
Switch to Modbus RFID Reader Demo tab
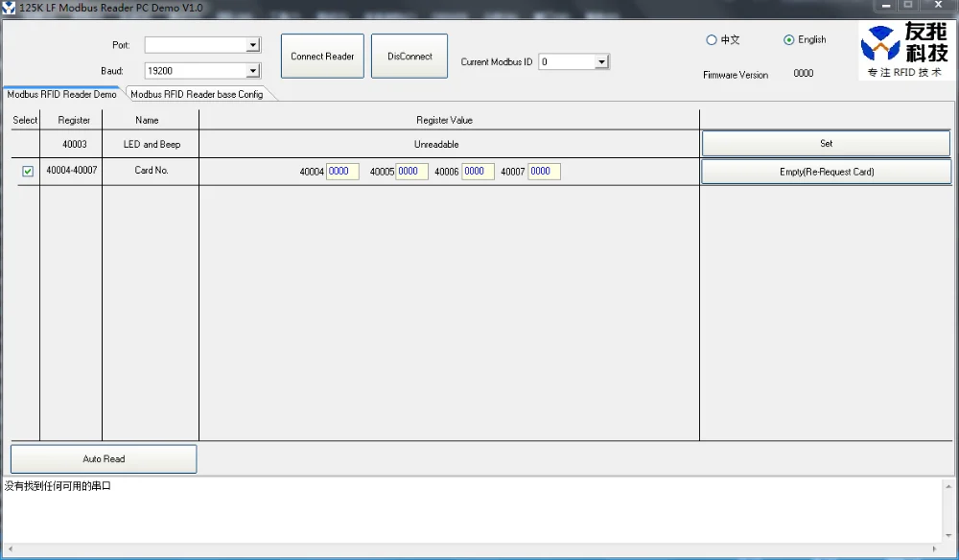point(61,94)
